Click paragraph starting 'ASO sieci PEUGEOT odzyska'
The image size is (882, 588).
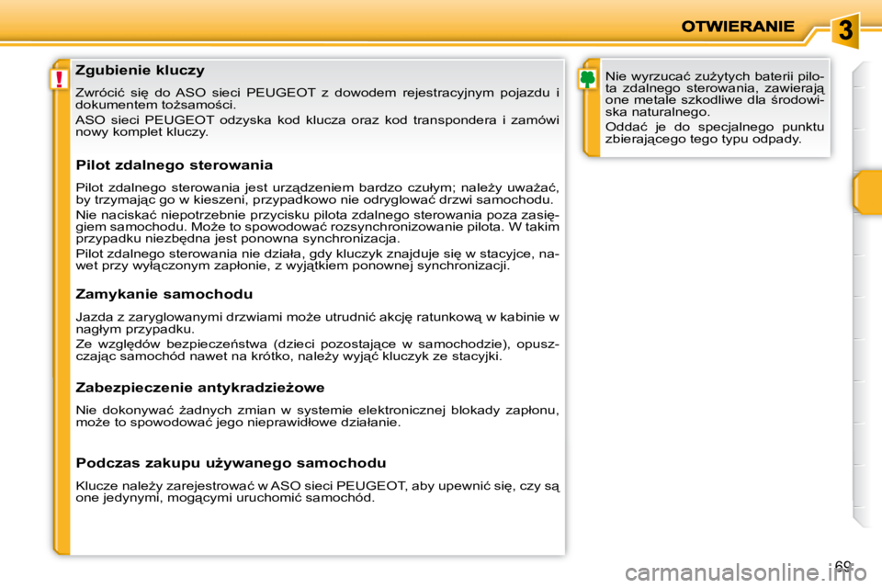[x=317, y=126]
